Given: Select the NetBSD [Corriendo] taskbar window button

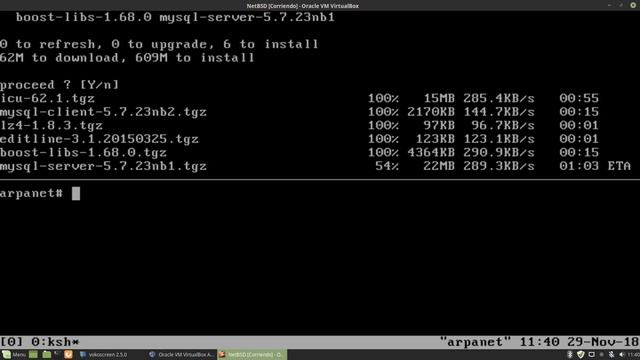Looking at the screenshot, I should (252, 355).
